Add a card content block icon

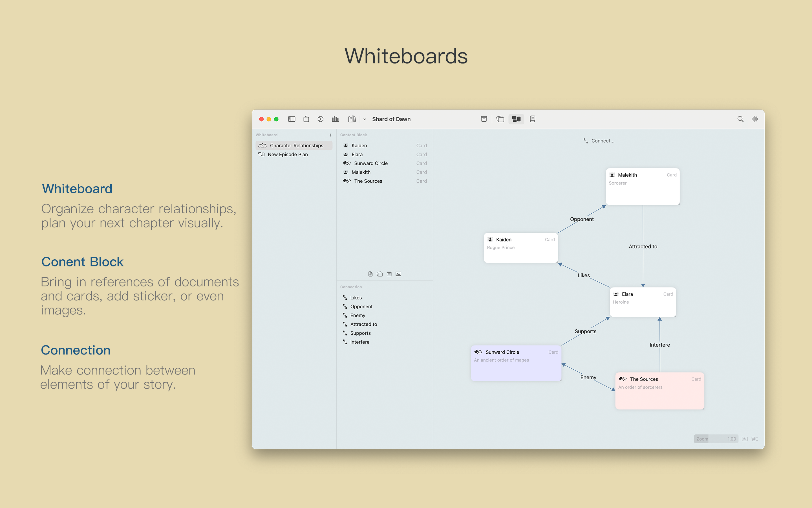tap(380, 274)
